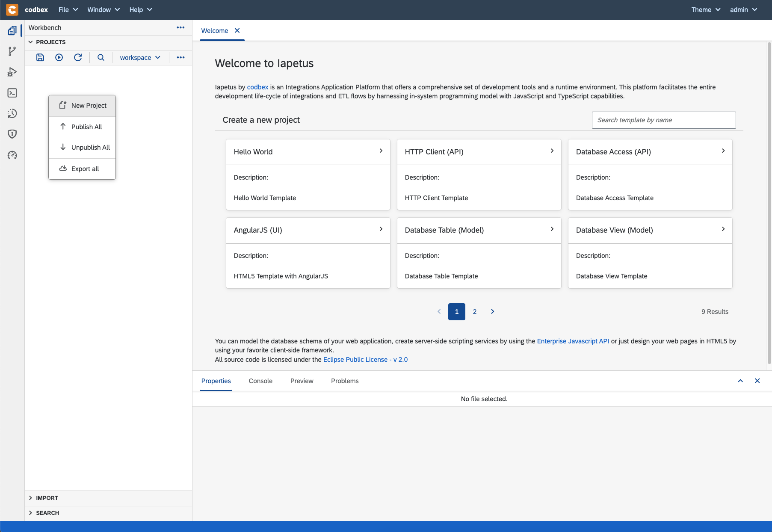The height and width of the screenshot is (532, 772).
Task: Collapse the bottom panel with up chevron
Action: [740, 381]
